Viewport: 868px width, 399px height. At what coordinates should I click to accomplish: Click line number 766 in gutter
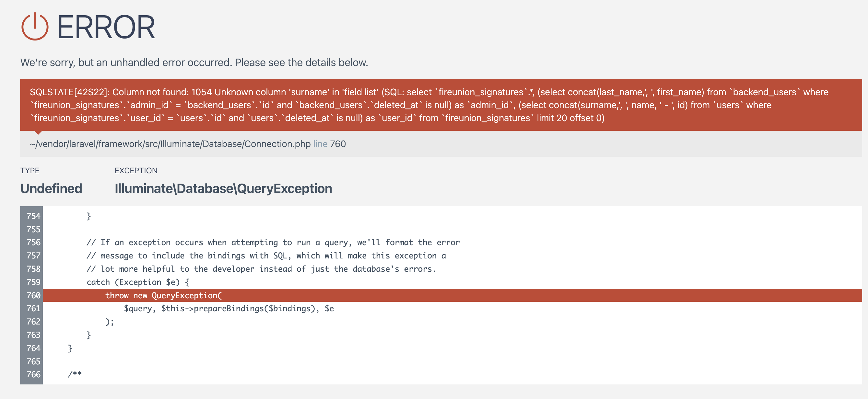tap(33, 374)
